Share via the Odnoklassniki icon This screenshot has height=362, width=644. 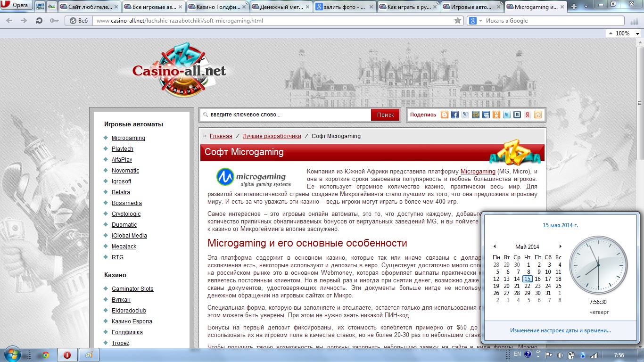[x=496, y=115]
